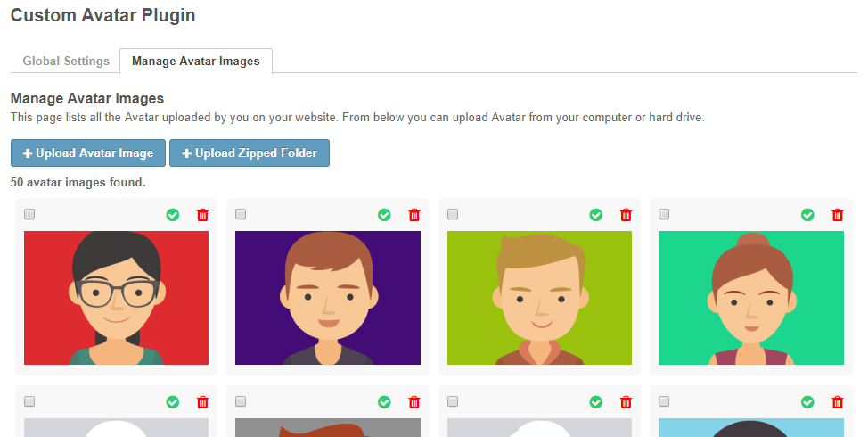
Task: Tick checkbox on purple-background man card
Action: tap(241, 214)
